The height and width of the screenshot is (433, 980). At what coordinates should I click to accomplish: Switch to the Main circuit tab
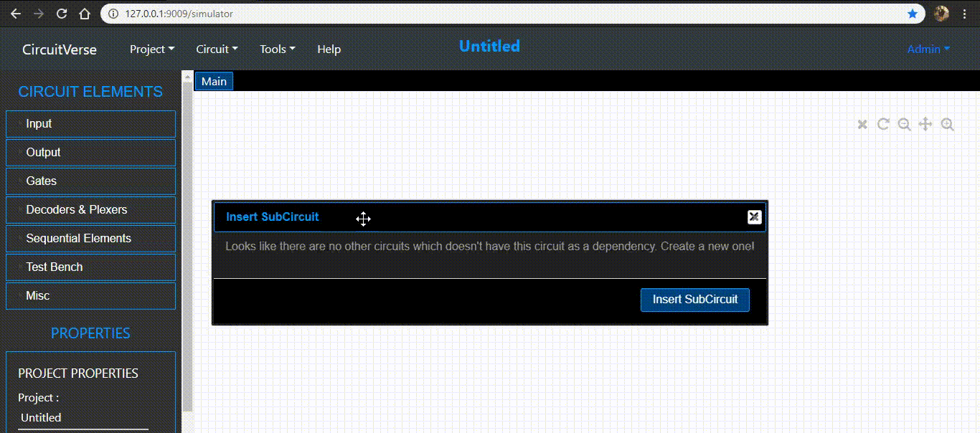tap(213, 81)
